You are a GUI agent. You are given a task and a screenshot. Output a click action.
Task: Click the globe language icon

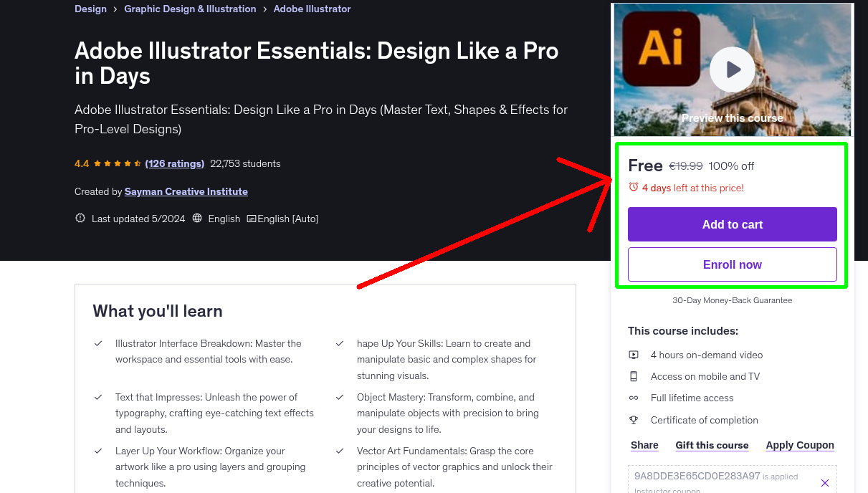[x=198, y=219]
